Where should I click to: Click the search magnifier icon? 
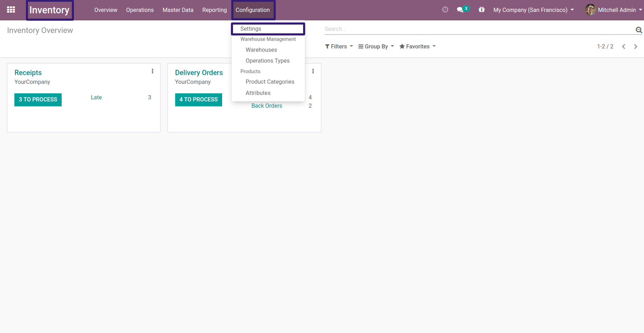click(639, 30)
